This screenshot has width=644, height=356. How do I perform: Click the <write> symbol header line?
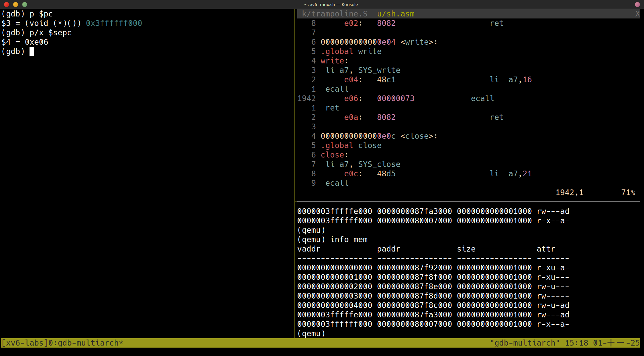pyautogui.click(x=379, y=42)
